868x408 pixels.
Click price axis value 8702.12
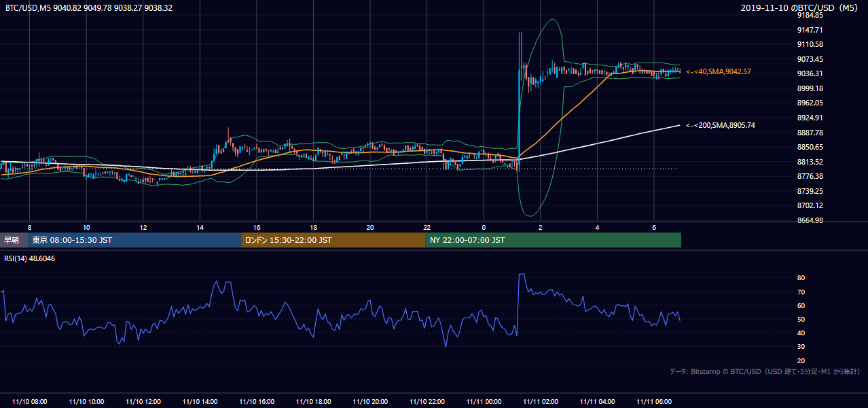[810, 205]
